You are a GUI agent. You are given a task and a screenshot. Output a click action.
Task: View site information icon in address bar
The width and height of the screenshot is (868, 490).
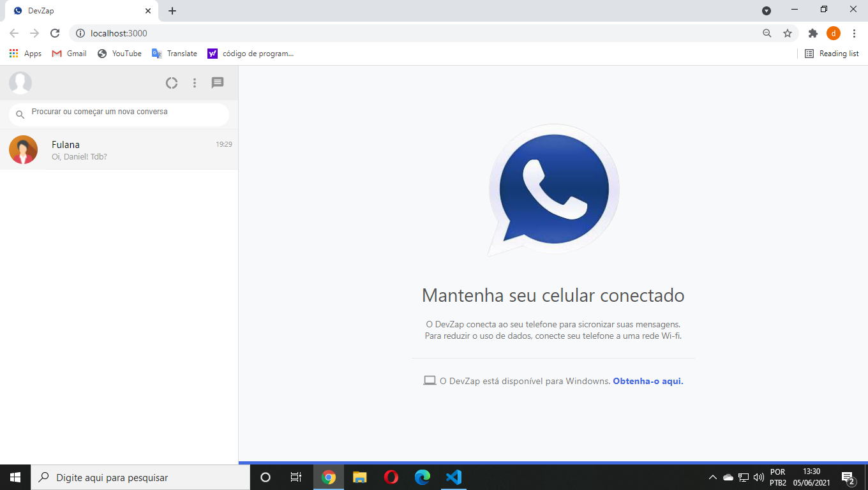pyautogui.click(x=80, y=33)
